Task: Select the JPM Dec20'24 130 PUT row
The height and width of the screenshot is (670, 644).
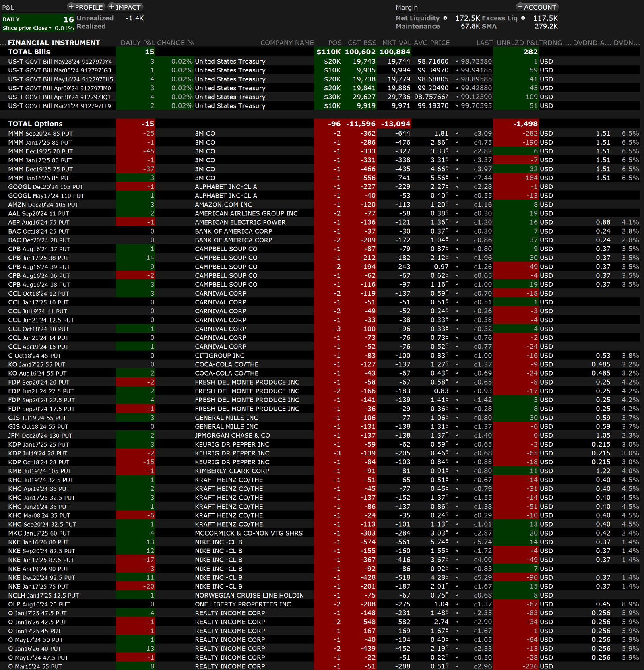Action: [40, 436]
